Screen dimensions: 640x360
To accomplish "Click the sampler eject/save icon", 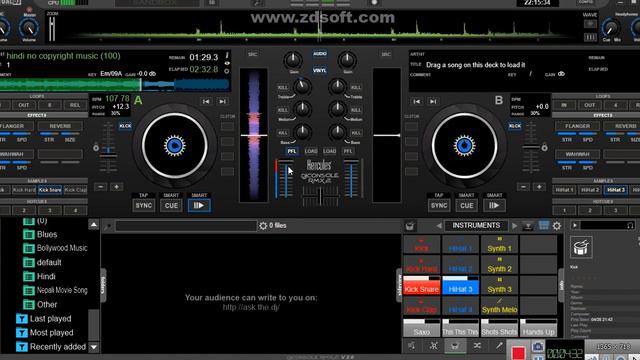I will click(528, 226).
